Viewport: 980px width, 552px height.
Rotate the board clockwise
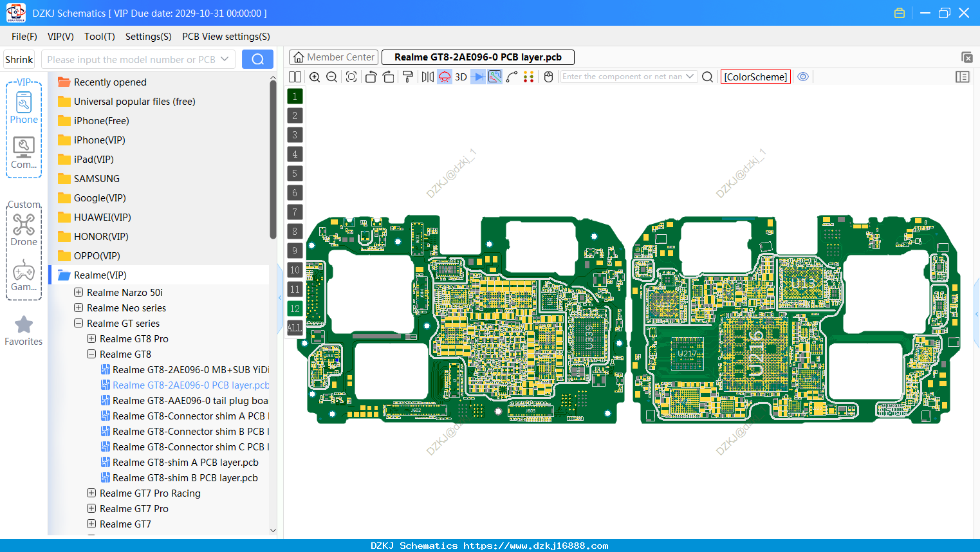(389, 77)
